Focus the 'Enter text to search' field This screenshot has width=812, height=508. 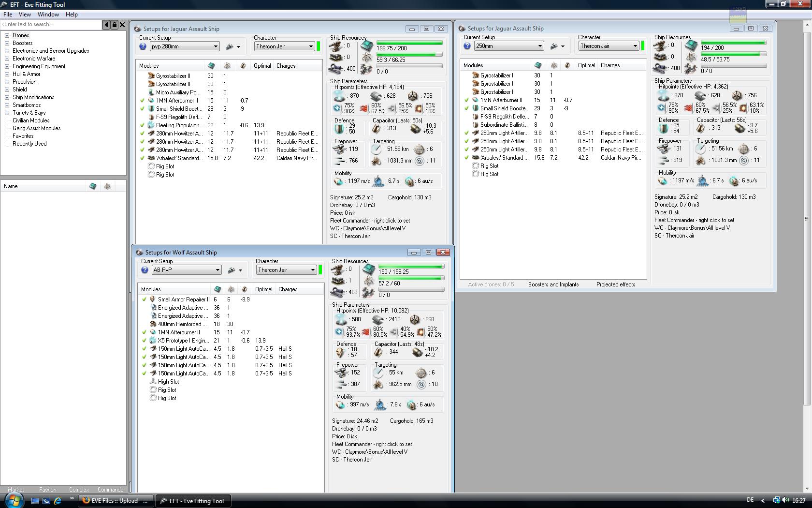click(51, 24)
